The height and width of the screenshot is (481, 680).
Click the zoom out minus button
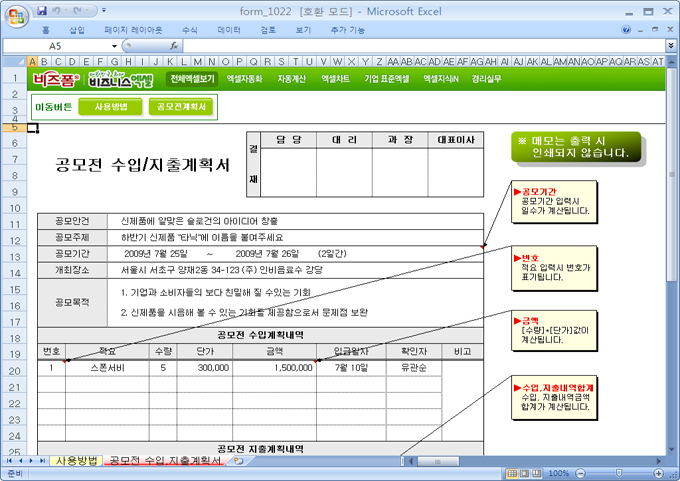point(581,473)
